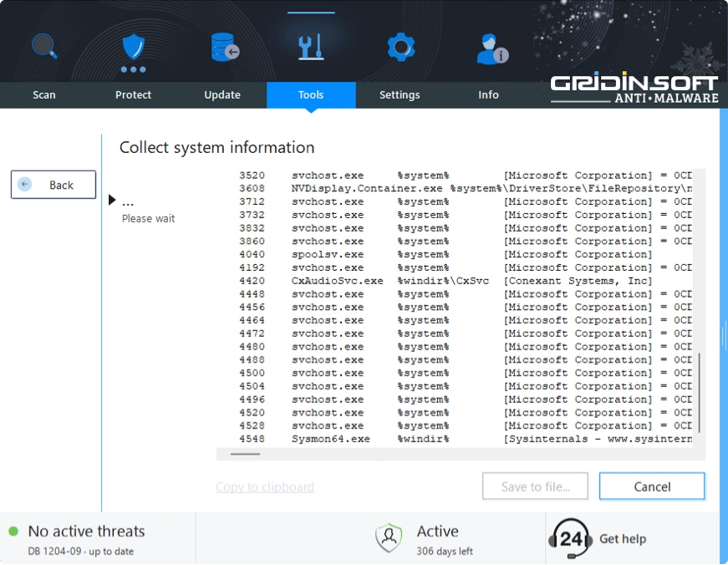The height and width of the screenshot is (565, 728).
Task: Click the license shield Active icon
Action: (389, 538)
